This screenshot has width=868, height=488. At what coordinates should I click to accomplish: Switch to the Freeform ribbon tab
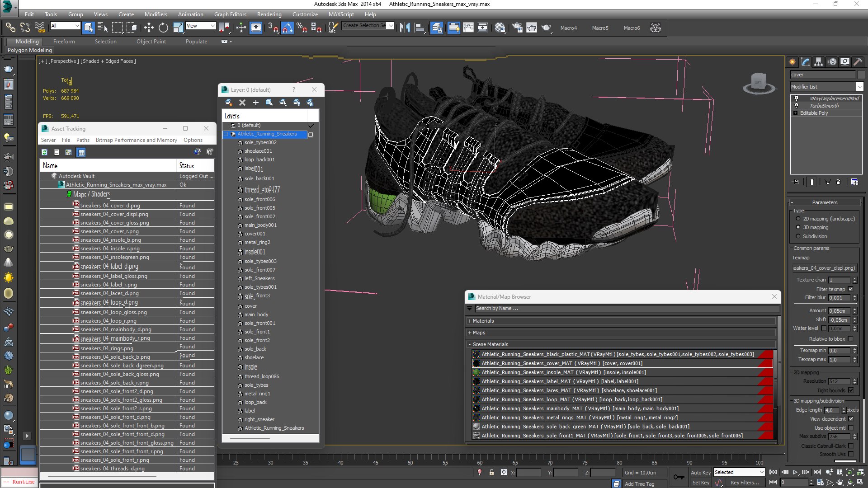[x=64, y=42]
